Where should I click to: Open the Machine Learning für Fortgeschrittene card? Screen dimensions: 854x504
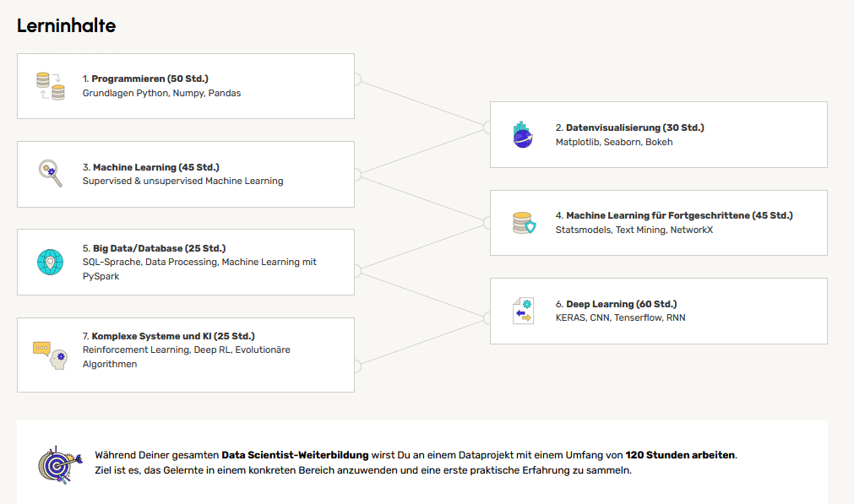pyautogui.click(x=659, y=222)
